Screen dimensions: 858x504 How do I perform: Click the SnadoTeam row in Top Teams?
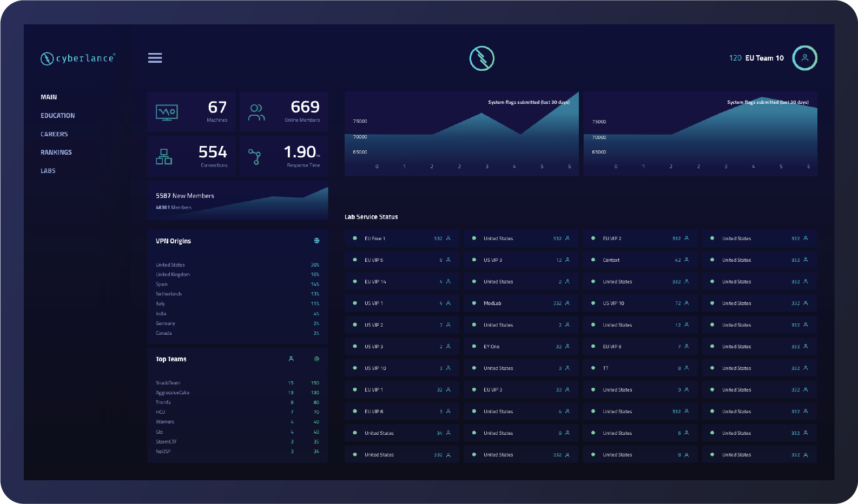(237, 383)
